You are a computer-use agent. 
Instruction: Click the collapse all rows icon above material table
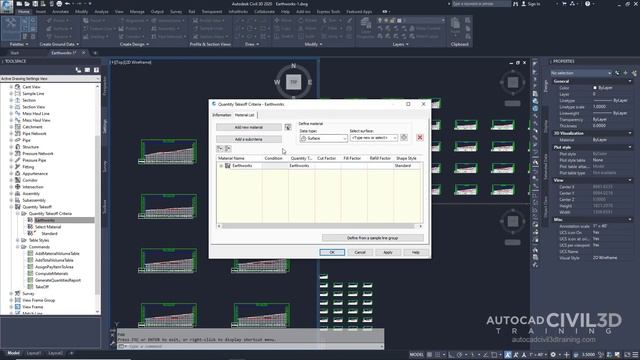[x=228, y=149]
